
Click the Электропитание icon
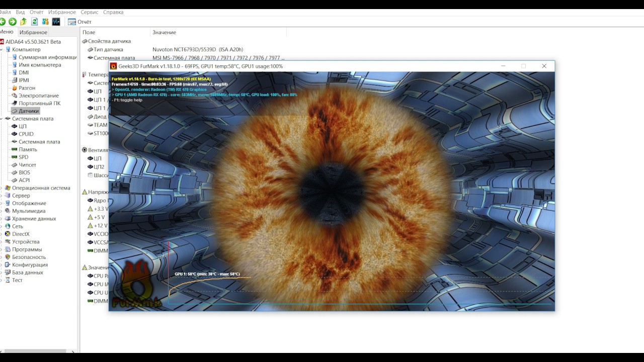(x=14, y=96)
